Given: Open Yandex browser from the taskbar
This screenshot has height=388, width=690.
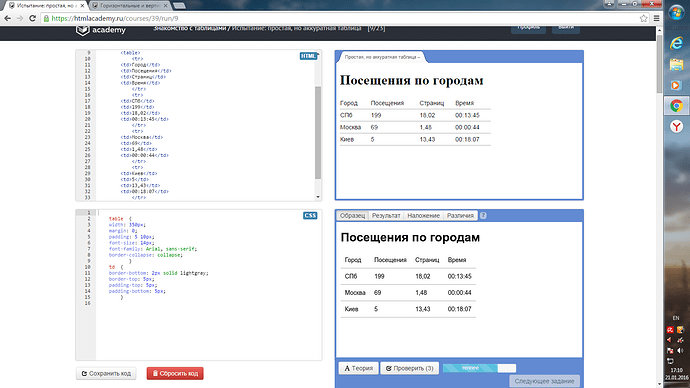Looking at the screenshot, I should pyautogui.click(x=676, y=127).
